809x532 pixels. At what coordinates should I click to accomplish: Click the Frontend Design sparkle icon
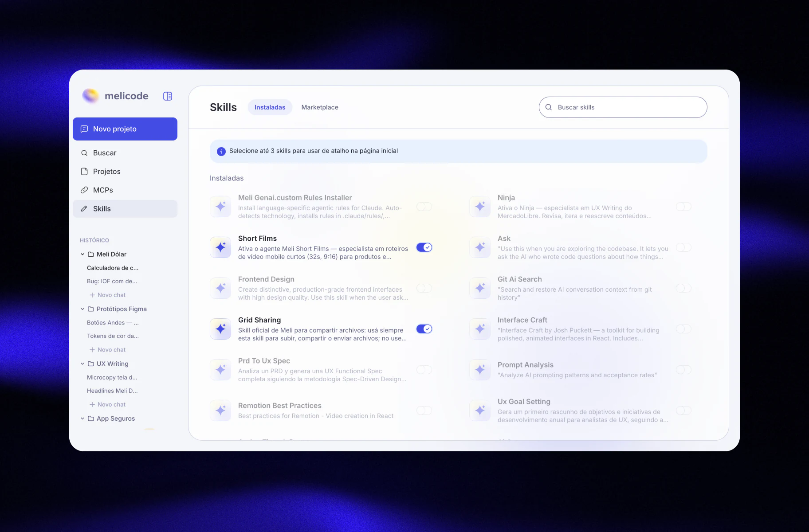tap(220, 288)
